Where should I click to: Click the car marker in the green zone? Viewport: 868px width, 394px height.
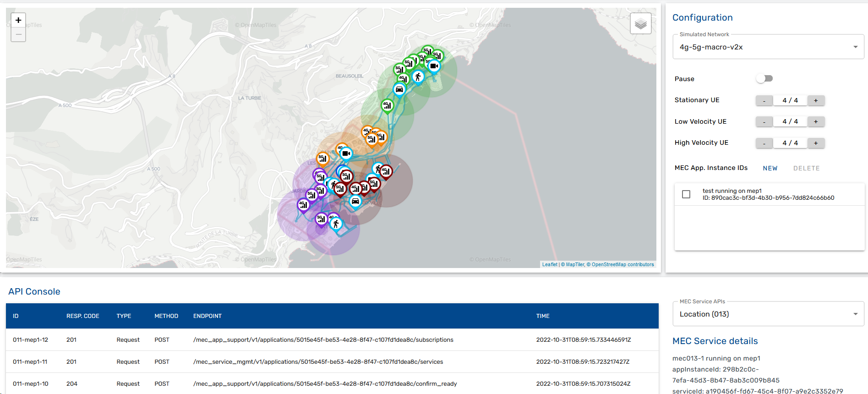point(399,89)
